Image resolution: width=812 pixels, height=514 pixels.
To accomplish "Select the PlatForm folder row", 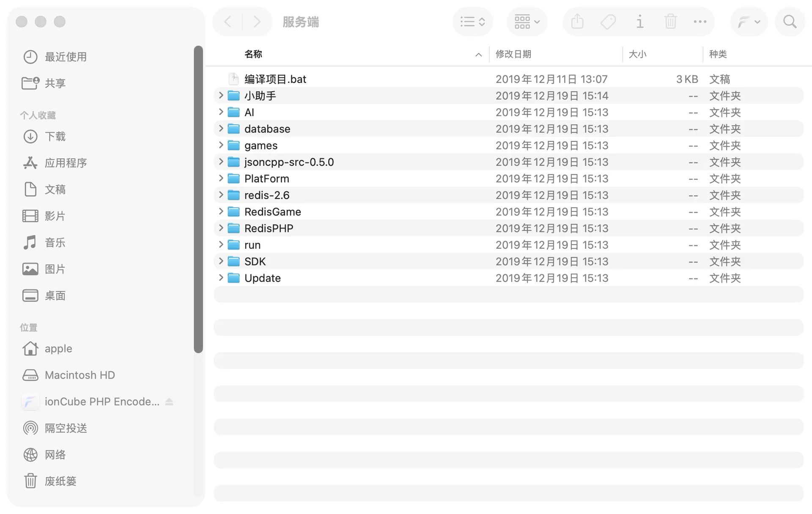I will coord(508,179).
